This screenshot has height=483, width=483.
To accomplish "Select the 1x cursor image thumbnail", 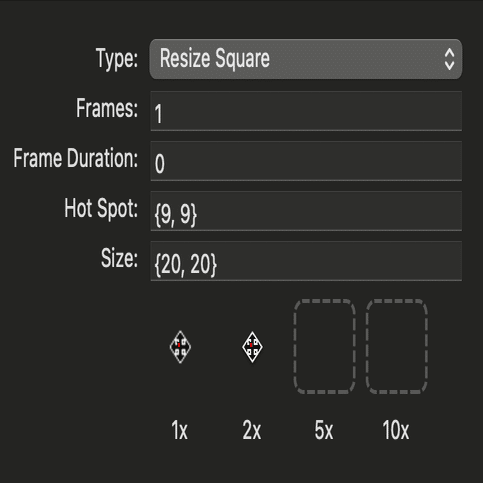I will click(180, 347).
